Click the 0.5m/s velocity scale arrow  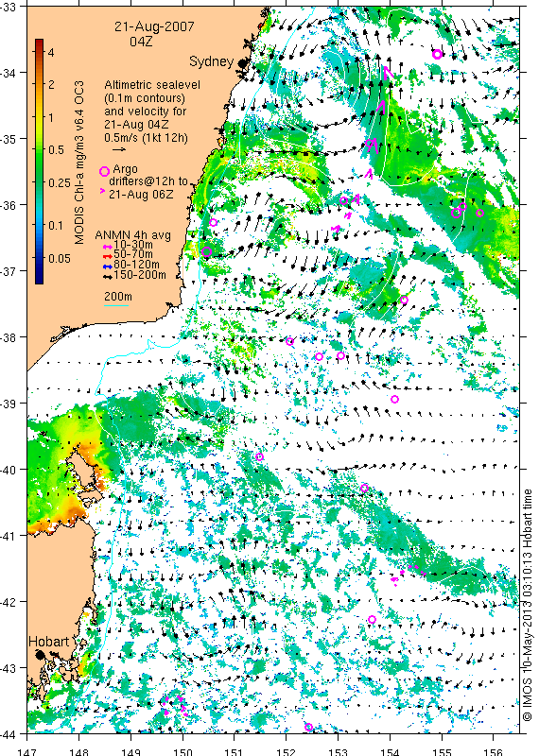pyautogui.click(x=118, y=149)
